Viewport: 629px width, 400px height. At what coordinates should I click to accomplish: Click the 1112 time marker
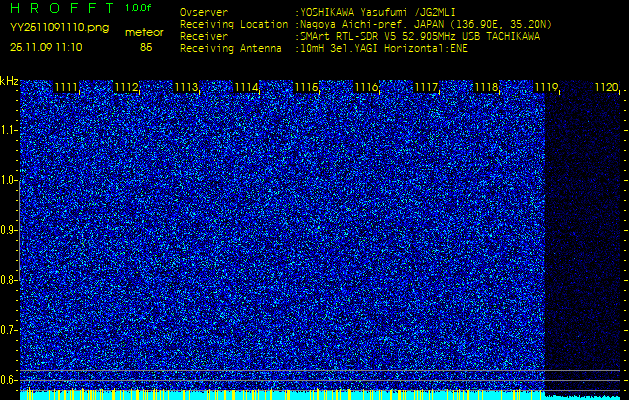[x=127, y=87]
